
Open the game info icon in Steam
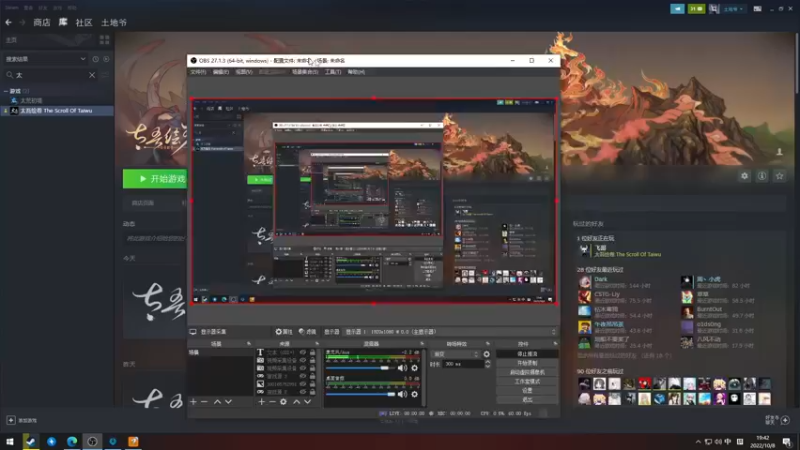pyautogui.click(x=762, y=176)
